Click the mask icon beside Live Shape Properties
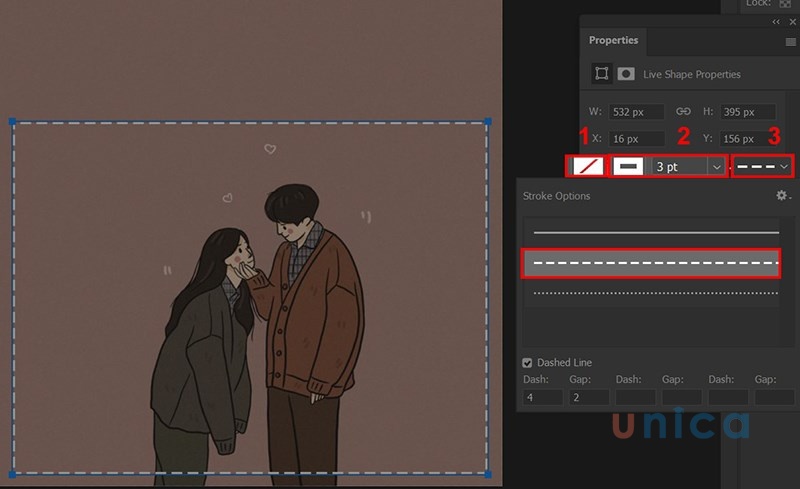This screenshot has width=800, height=489. [x=626, y=74]
